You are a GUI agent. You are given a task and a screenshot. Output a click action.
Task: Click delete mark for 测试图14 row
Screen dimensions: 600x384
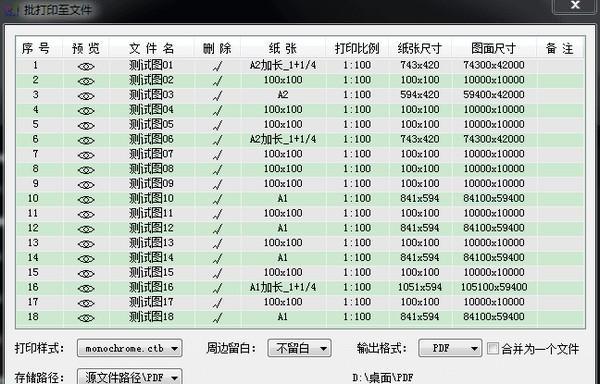pos(217,259)
